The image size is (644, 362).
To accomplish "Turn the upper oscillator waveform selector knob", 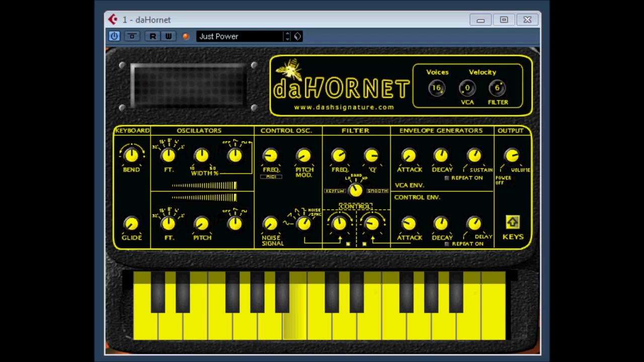I will pos(235,155).
